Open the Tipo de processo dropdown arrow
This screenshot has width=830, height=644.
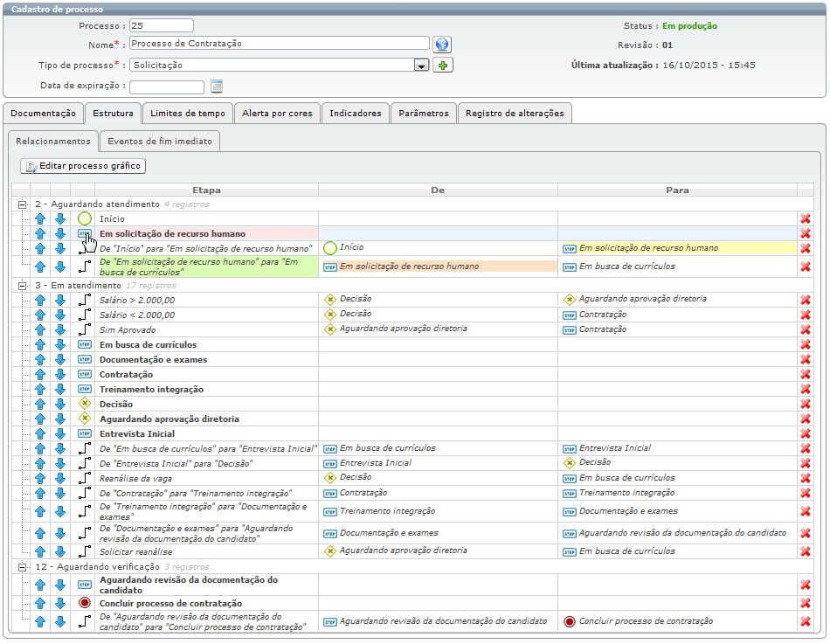421,66
